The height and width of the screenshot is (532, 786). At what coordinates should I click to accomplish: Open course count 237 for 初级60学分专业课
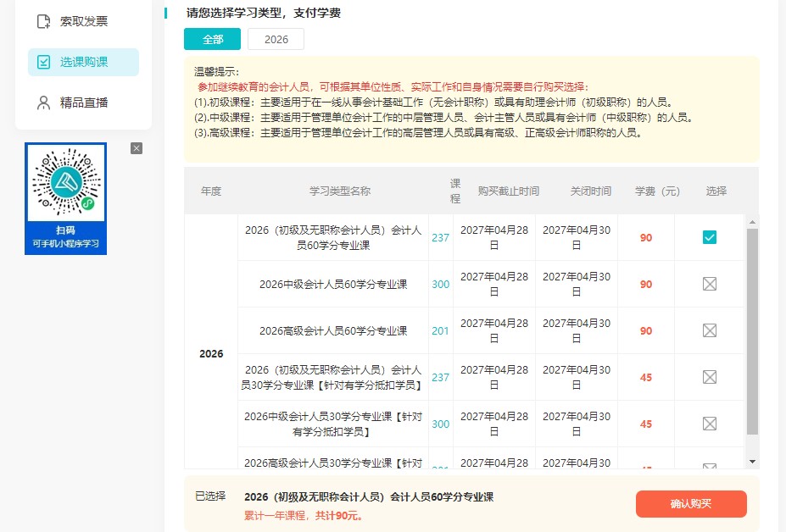coord(441,238)
